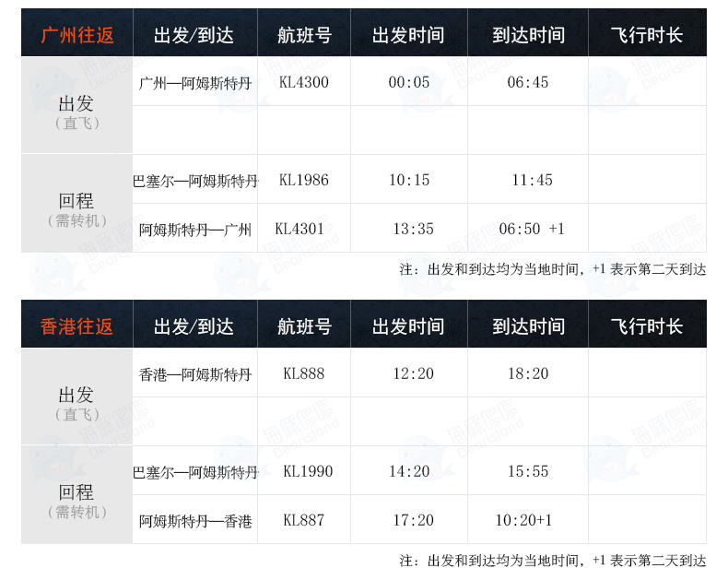Click the 阿姆斯特丹—香港 route cell

195,521
